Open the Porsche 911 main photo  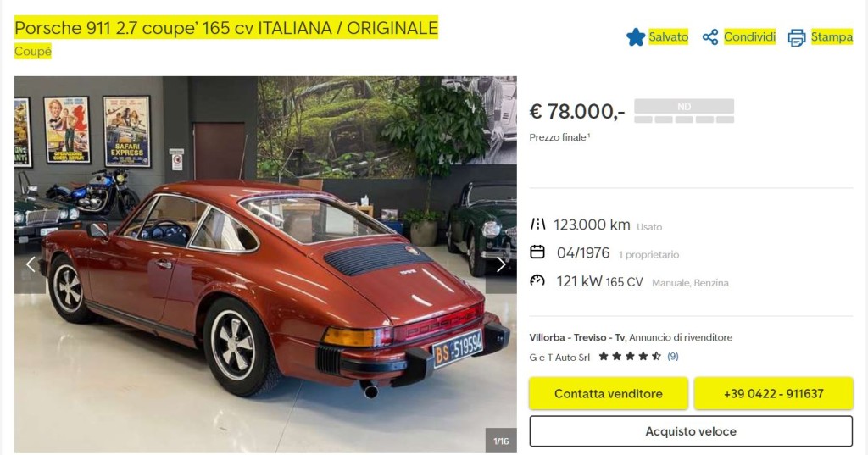pyautogui.click(x=265, y=264)
